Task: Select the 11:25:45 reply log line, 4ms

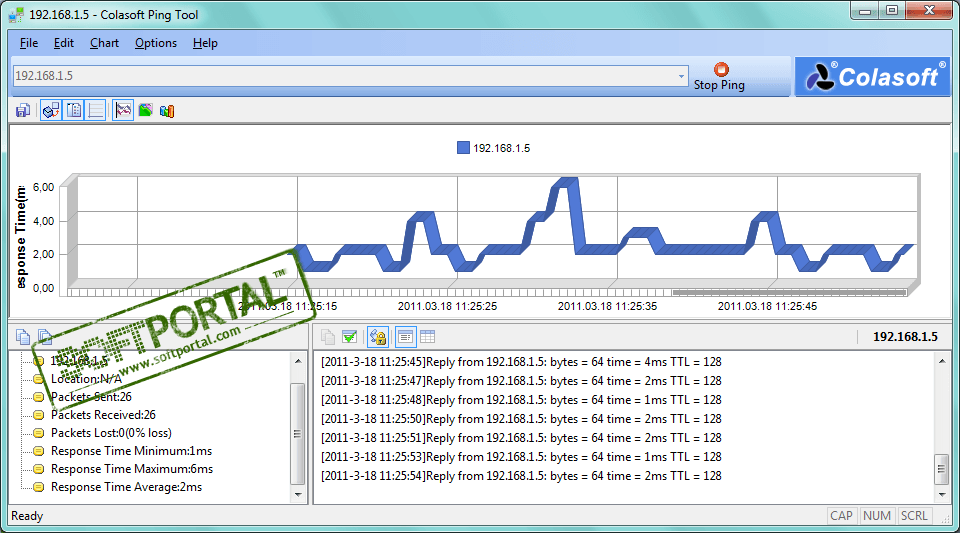Action: pos(521,362)
